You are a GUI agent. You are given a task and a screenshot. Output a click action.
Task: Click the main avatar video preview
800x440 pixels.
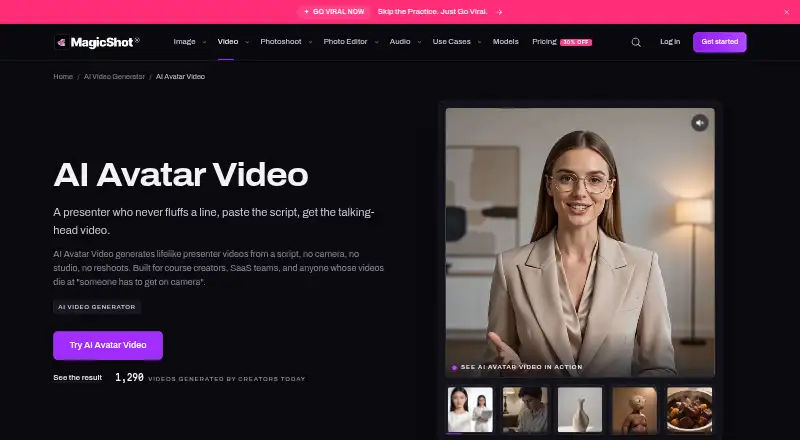tap(580, 242)
